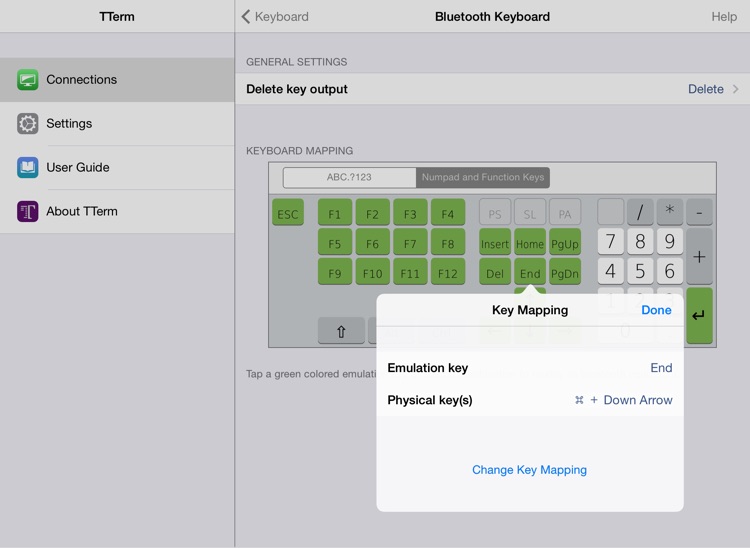
Task: Tap the numpad asterisk key
Action: (670, 212)
